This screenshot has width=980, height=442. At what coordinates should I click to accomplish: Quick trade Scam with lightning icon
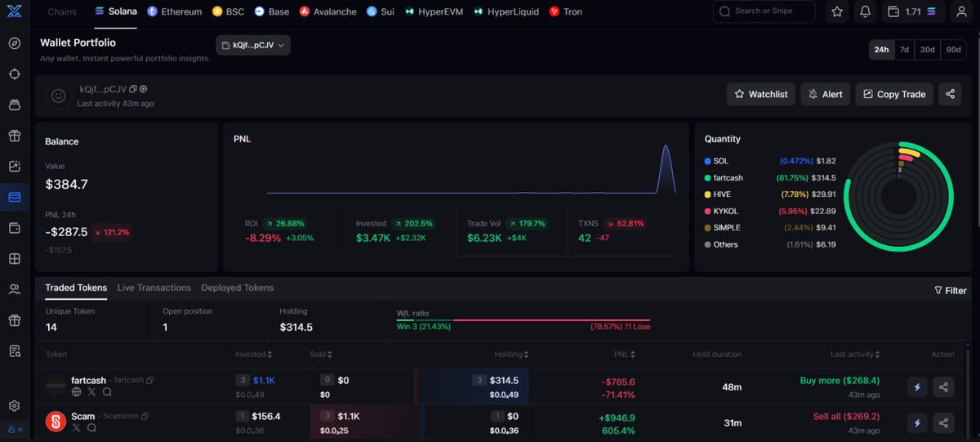point(917,422)
